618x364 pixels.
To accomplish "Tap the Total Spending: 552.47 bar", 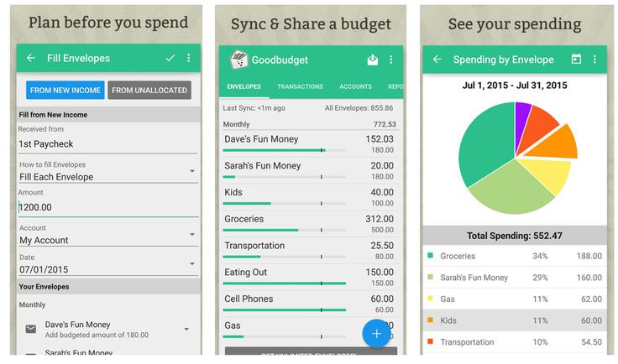I will [515, 236].
